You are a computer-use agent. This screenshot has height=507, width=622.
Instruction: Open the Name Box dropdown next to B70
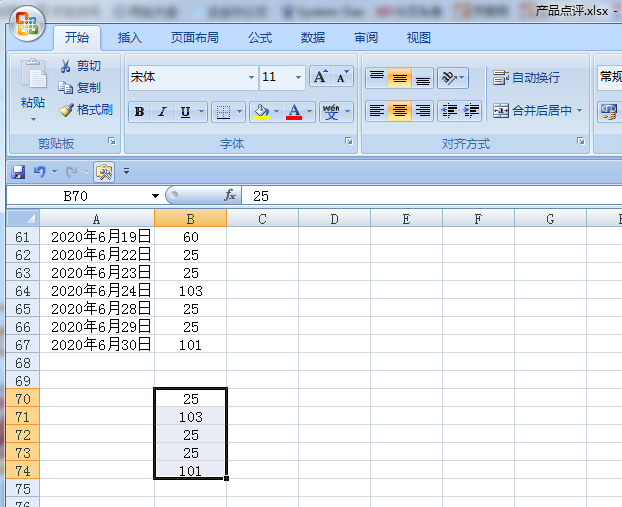[155, 196]
